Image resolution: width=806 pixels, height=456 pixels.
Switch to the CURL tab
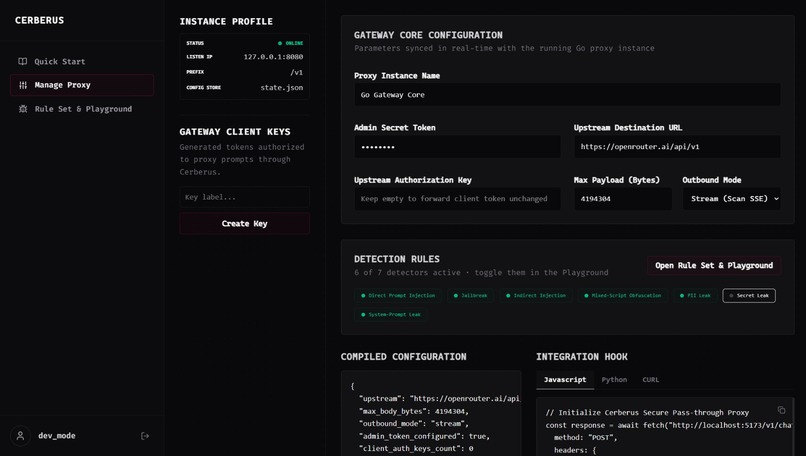(650, 379)
